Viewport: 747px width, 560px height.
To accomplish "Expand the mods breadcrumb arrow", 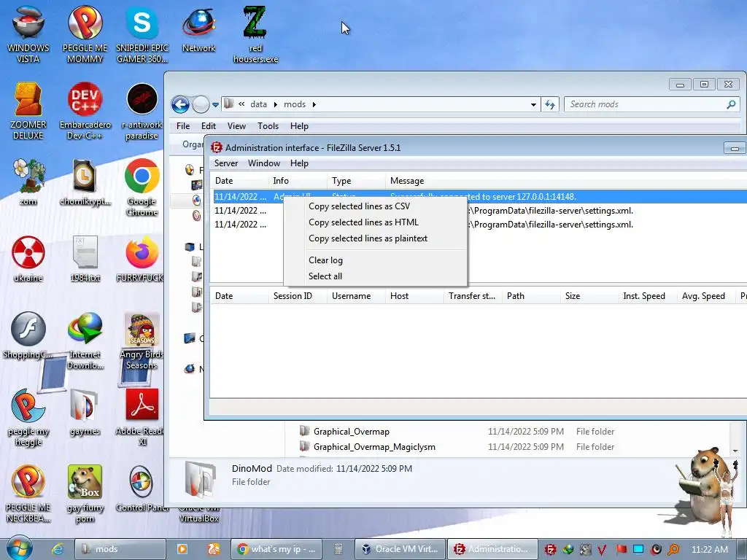I will click(x=314, y=104).
